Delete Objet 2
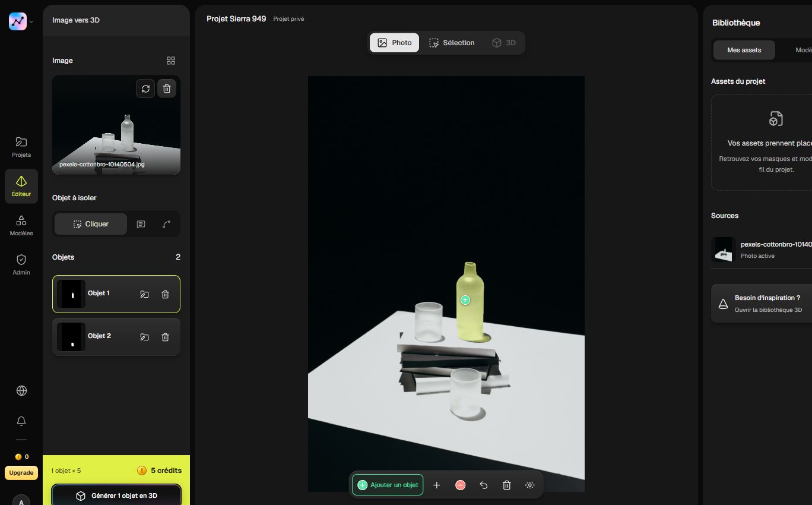This screenshot has height=505, width=812. [x=166, y=337]
